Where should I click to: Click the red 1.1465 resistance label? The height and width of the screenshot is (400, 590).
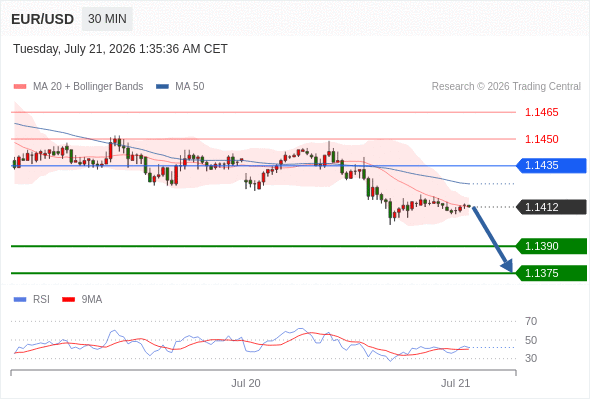tap(541, 112)
